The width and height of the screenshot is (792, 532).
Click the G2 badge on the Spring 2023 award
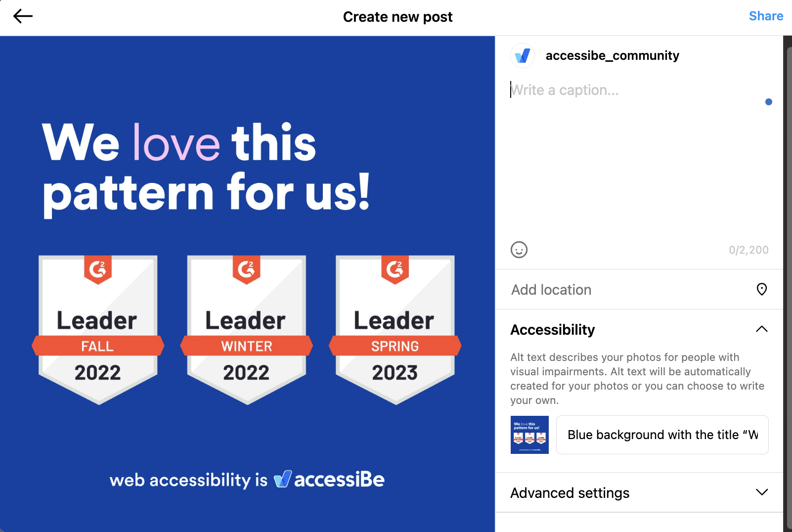click(395, 269)
